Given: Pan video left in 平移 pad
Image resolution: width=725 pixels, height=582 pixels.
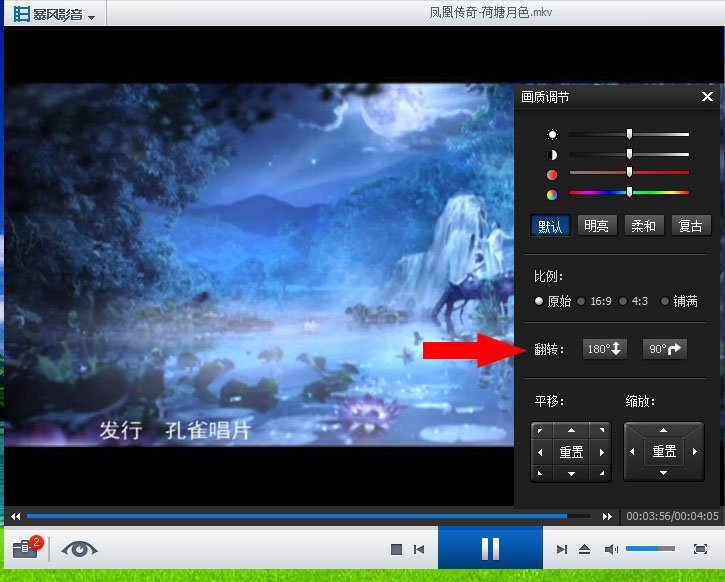Looking at the screenshot, I should click(x=540, y=452).
